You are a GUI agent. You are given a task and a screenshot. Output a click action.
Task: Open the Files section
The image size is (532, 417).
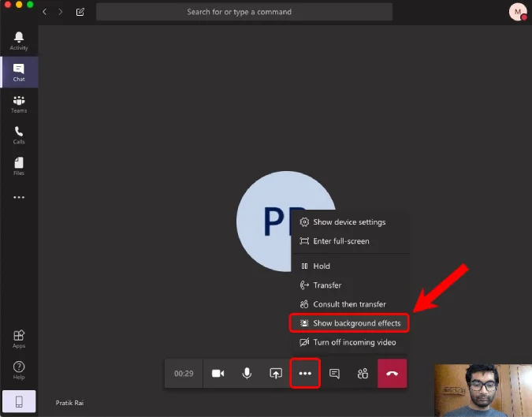click(19, 166)
